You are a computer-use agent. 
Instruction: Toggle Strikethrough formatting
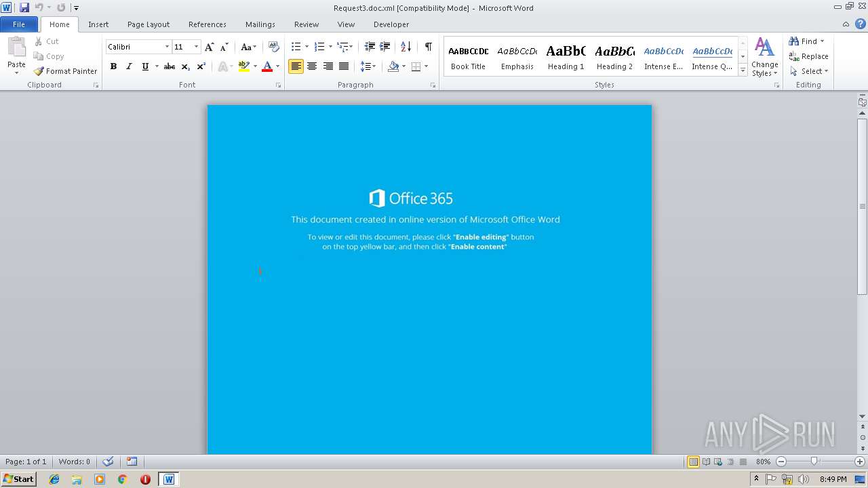[170, 66]
